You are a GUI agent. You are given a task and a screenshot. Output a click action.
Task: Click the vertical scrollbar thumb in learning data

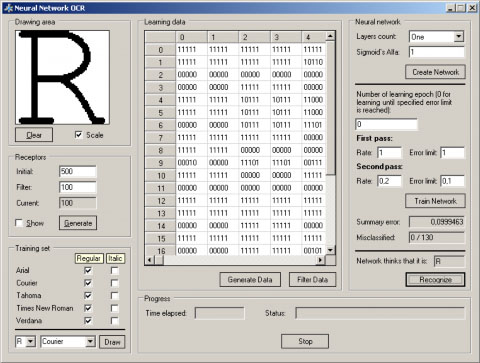(x=330, y=108)
